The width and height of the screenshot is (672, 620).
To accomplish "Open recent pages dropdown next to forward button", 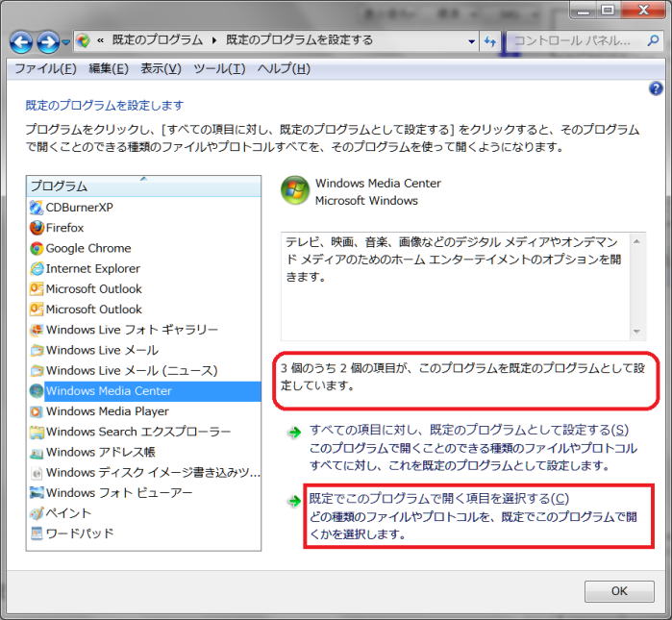I will 65,42.
